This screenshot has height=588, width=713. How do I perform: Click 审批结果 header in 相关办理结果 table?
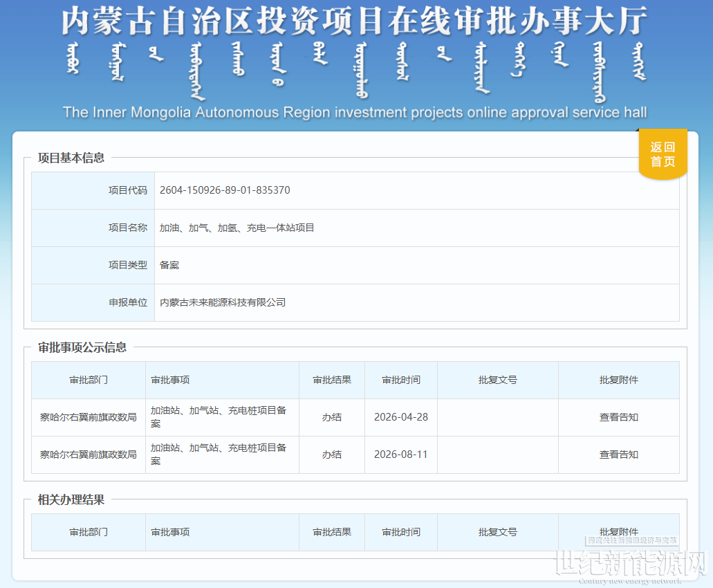pos(332,532)
